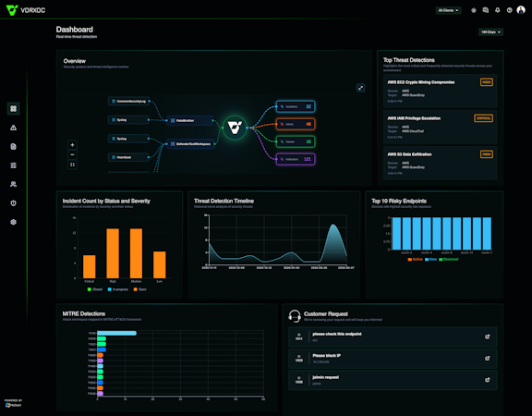Select the Dashboard grid icon in sidebar

click(x=13, y=109)
